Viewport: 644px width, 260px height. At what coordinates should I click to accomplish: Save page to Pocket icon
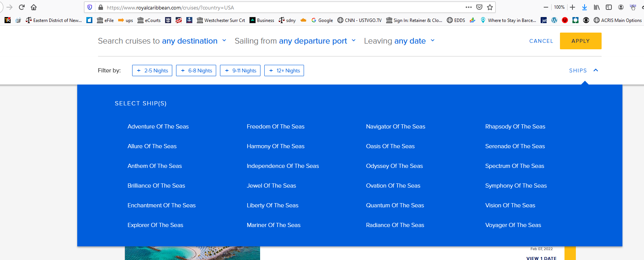pos(479,7)
